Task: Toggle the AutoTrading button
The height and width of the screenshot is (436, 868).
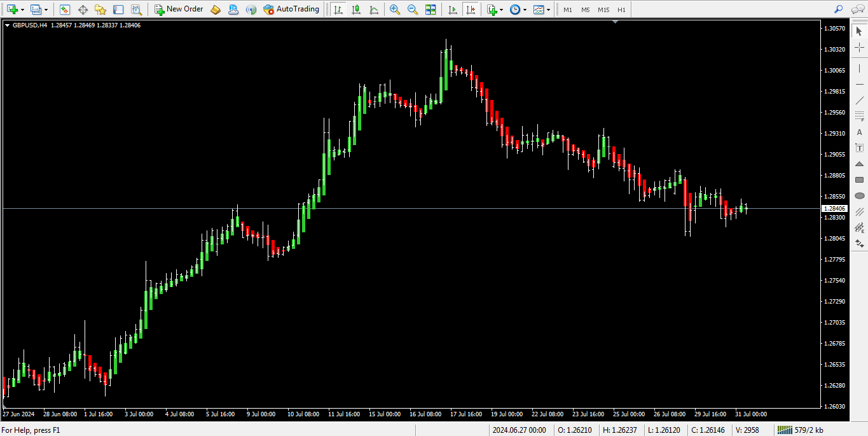Action: pyautogui.click(x=291, y=10)
